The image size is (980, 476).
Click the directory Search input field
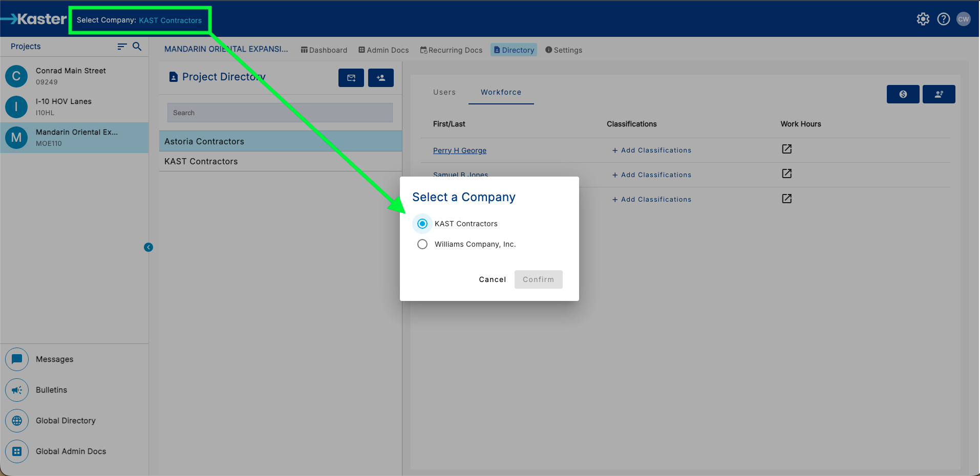coord(280,113)
